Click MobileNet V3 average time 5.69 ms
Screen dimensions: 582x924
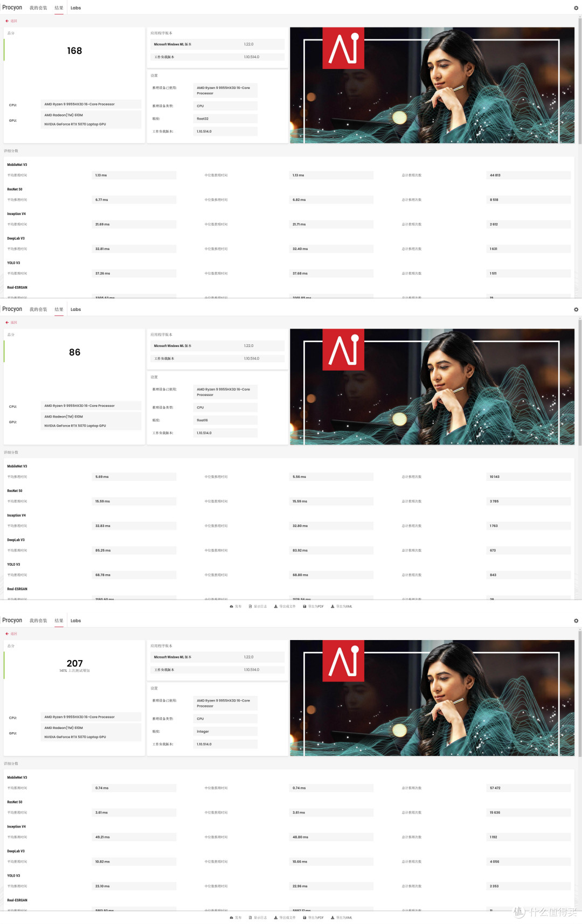[x=134, y=477]
